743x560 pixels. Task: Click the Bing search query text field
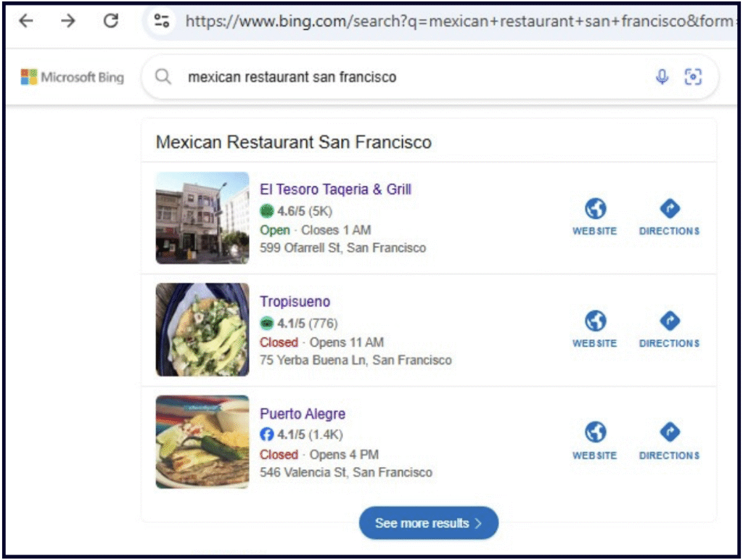click(x=406, y=77)
